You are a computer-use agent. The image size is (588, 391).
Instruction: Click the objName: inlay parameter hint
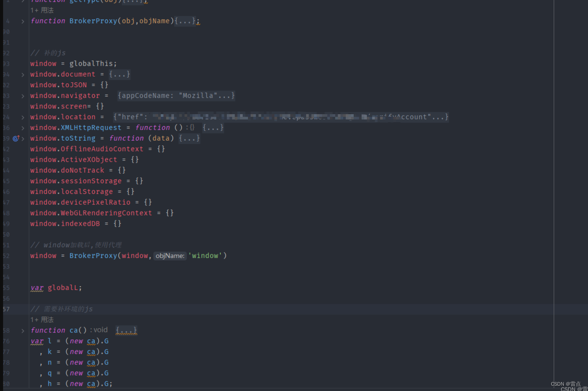pyautogui.click(x=170, y=256)
